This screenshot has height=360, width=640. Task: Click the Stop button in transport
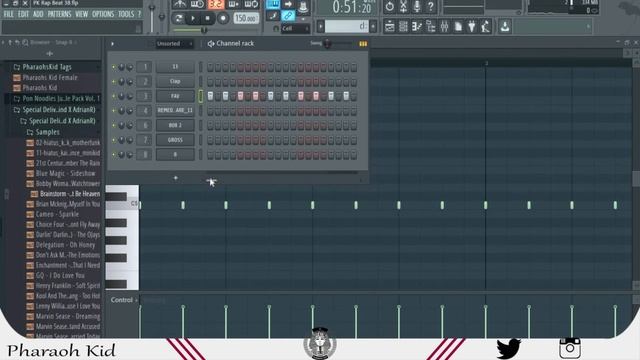tap(208, 18)
